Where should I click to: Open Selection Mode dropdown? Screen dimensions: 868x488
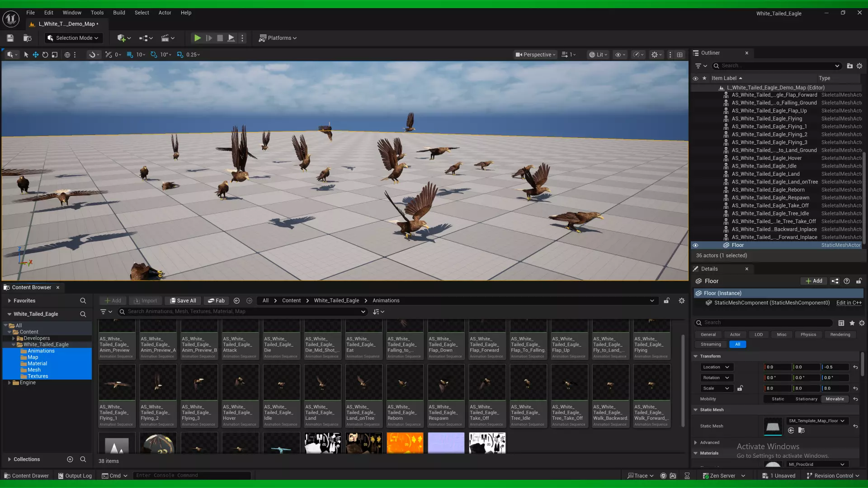tap(73, 38)
